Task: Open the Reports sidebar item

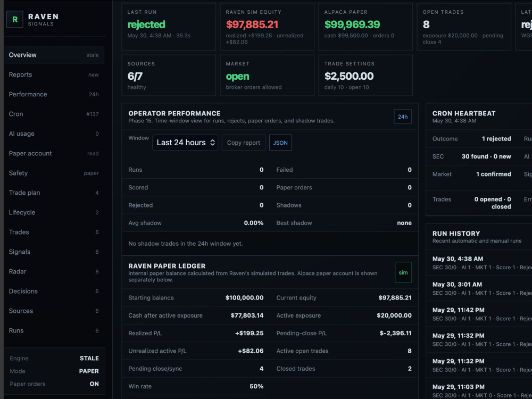Action: pos(54,74)
